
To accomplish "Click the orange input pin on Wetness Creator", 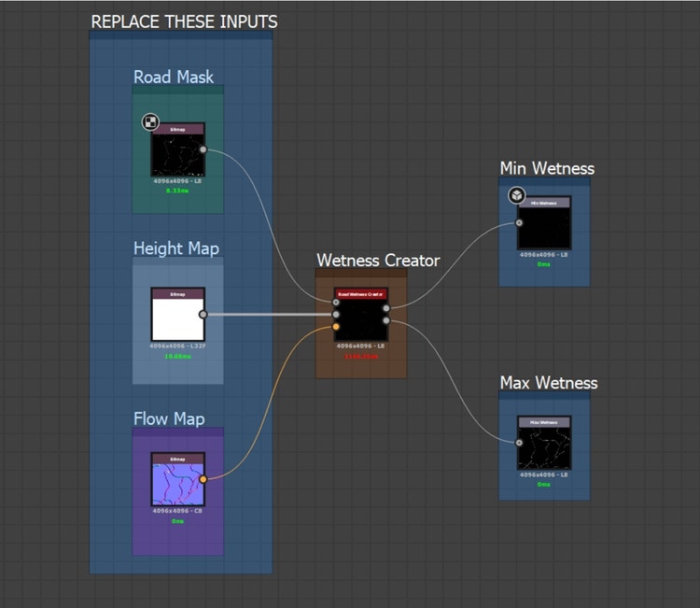I will pyautogui.click(x=336, y=327).
